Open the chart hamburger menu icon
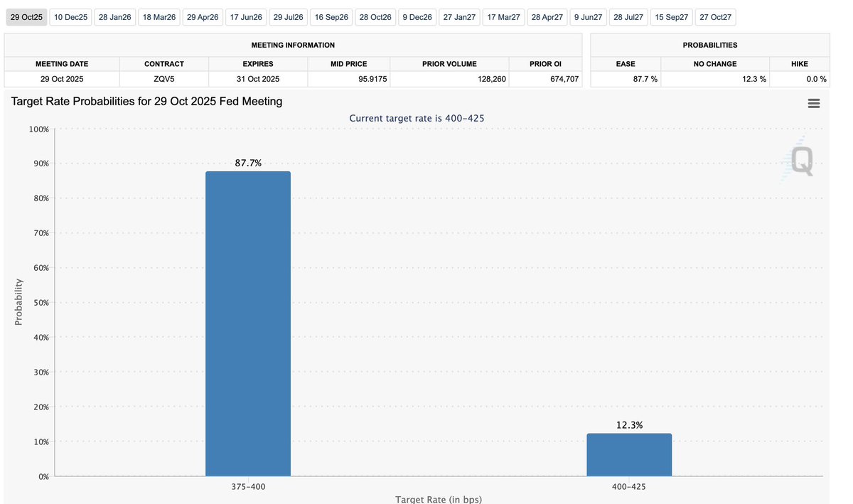 [814, 104]
